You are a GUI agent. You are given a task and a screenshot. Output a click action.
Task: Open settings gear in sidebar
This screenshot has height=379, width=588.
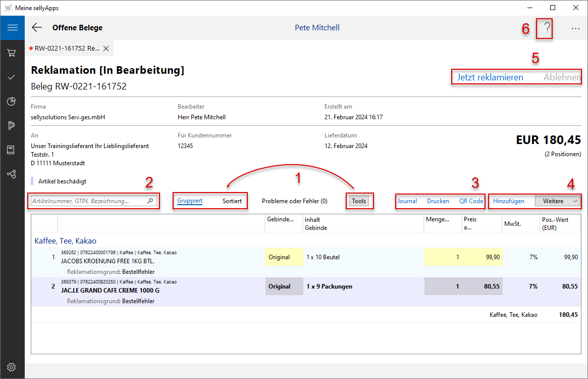coord(12,367)
